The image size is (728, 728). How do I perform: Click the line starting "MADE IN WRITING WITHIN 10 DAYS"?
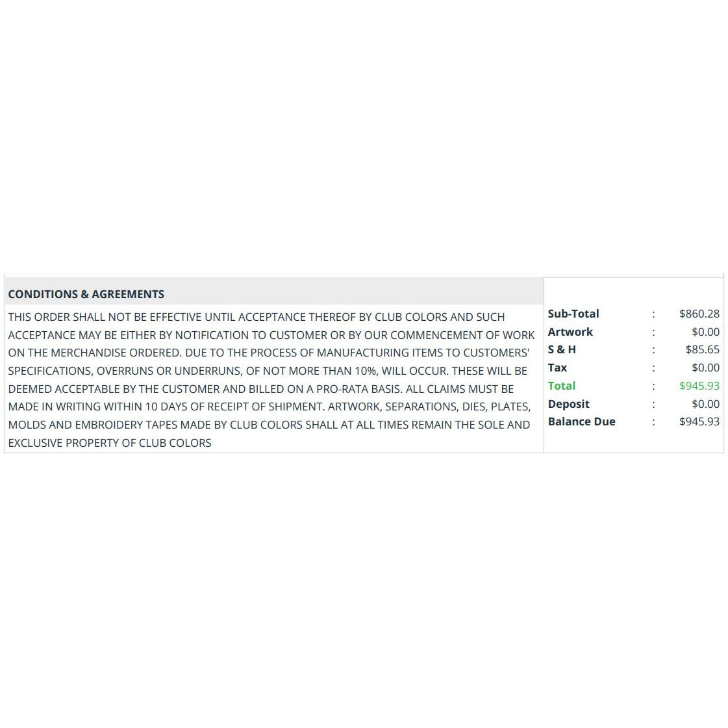point(269,407)
